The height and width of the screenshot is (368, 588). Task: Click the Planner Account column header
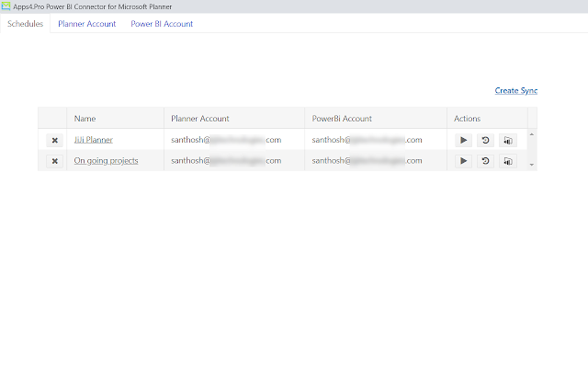(200, 119)
